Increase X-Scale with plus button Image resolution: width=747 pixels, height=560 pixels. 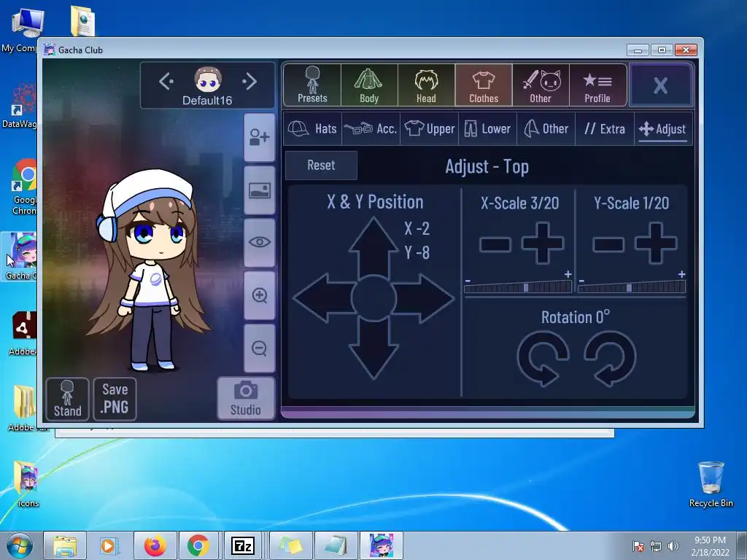pos(543,244)
